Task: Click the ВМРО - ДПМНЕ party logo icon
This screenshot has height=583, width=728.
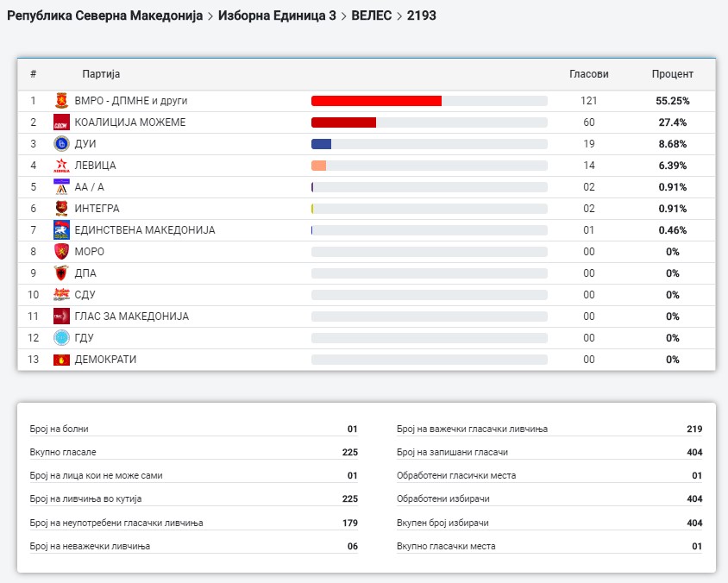Action: 61,101
